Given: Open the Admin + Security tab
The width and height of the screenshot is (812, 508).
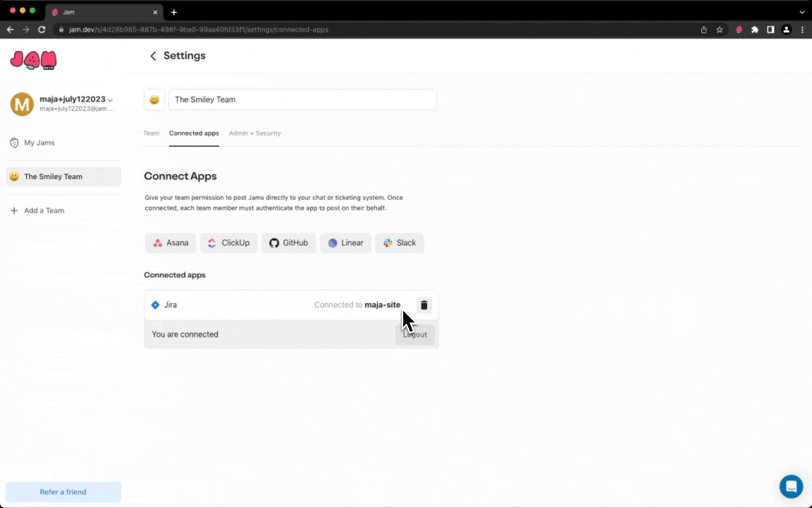Looking at the screenshot, I should pos(254,133).
